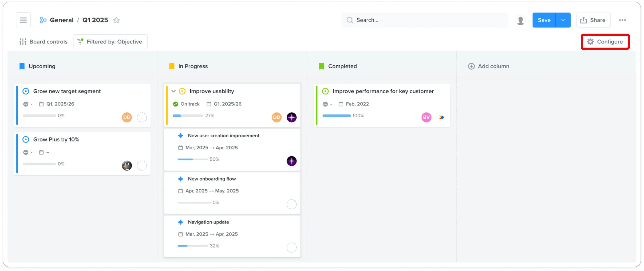This screenshot has height=271, width=644.
Task: Click the Upcoming column bookmark icon
Action: [22, 66]
